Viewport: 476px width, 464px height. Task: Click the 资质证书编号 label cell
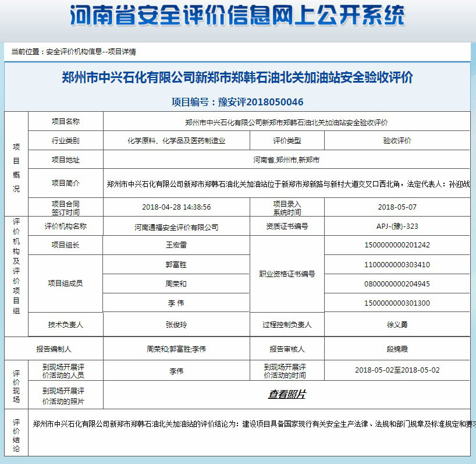(287, 226)
